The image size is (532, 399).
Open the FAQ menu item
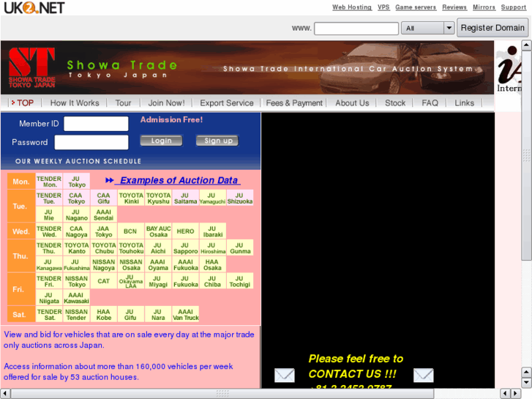tap(430, 103)
